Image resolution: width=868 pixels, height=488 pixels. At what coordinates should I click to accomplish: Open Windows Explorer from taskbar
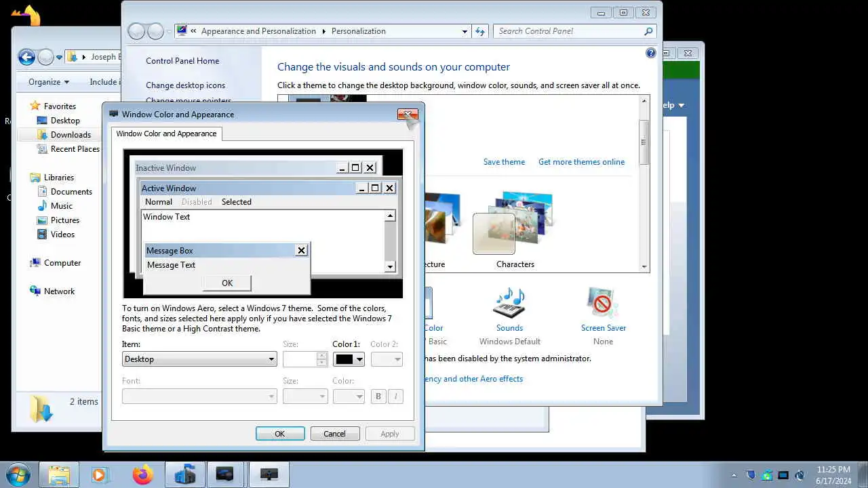[59, 475]
